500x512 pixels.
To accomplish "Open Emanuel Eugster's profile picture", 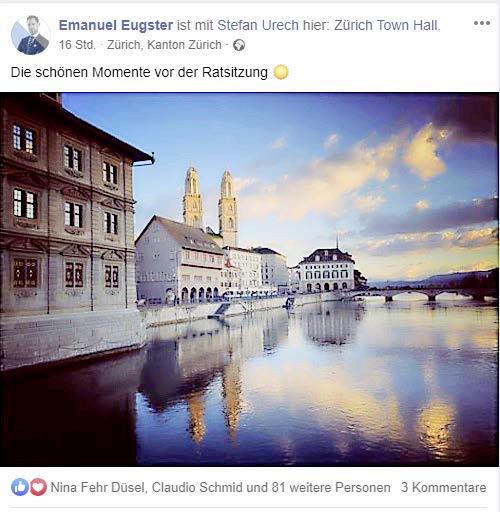I will pos(30,35).
